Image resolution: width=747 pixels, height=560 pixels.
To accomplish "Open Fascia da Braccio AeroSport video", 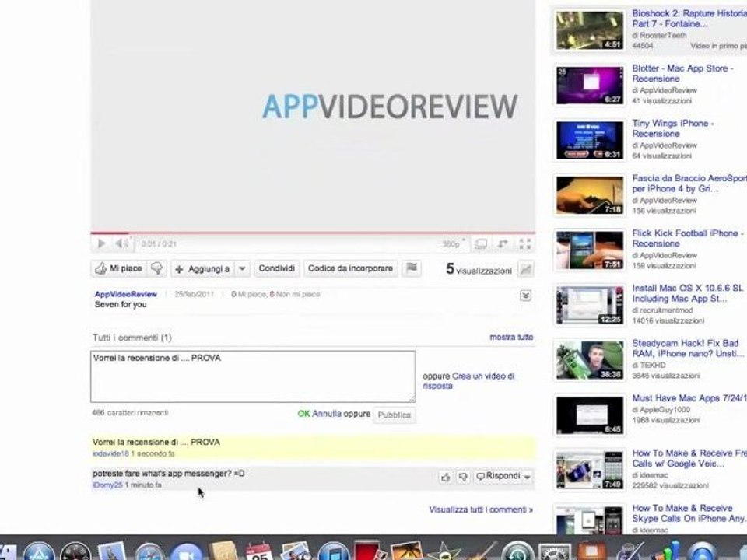I will coord(689,184).
